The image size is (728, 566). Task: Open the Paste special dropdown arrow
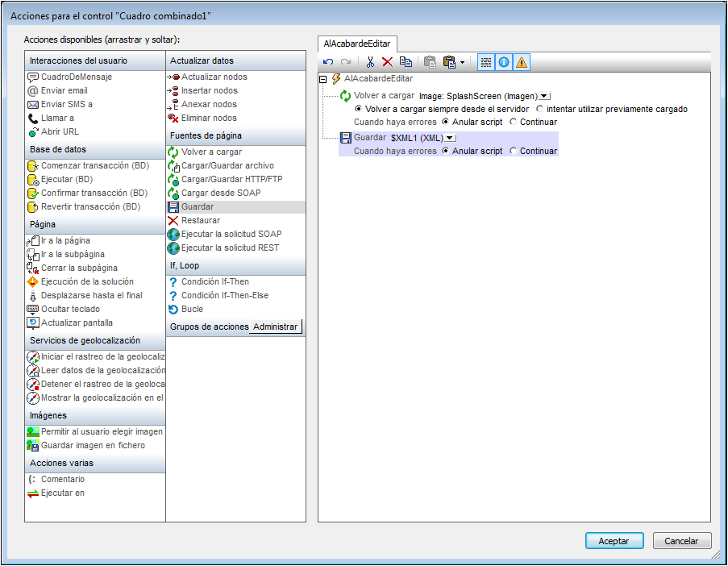(x=462, y=62)
